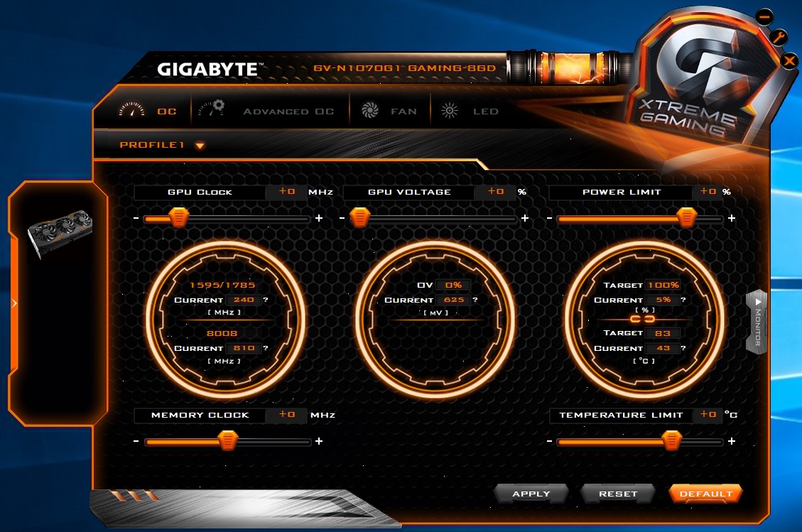Decrease Memory Clock with minus button
The width and height of the screenshot is (802, 532).
[136, 441]
